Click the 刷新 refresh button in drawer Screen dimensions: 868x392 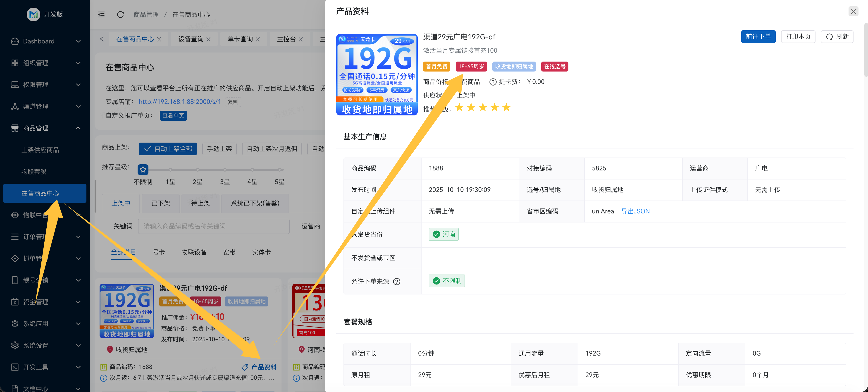coord(837,37)
